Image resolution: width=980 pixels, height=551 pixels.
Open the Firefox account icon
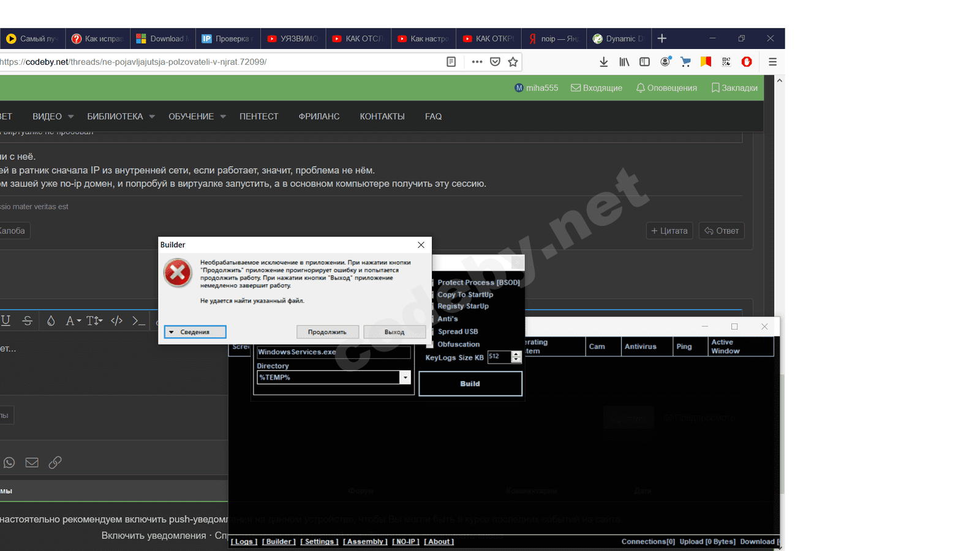click(x=665, y=62)
